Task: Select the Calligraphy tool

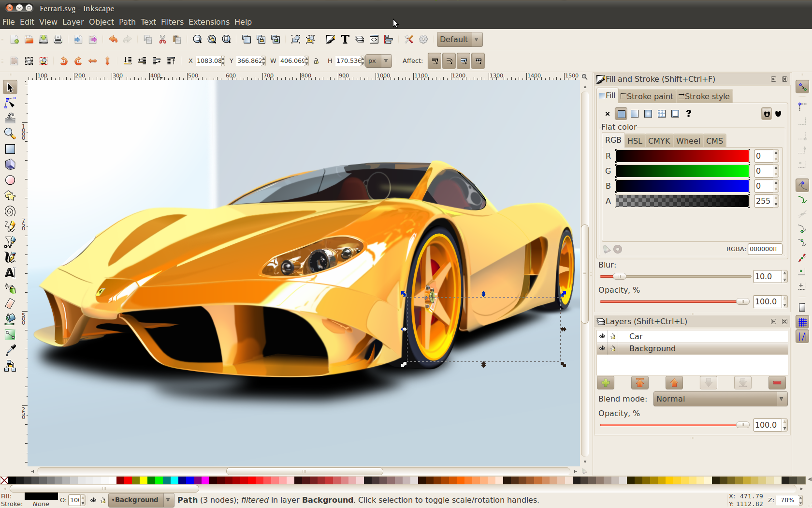Action: point(10,257)
